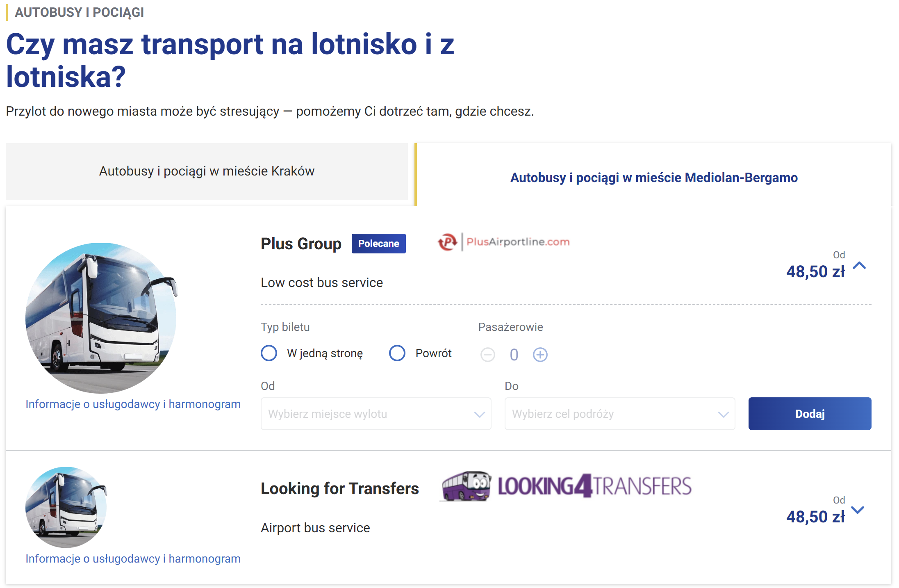This screenshot has height=588, width=899.
Task: Click the Dodaj button
Action: [x=810, y=414]
